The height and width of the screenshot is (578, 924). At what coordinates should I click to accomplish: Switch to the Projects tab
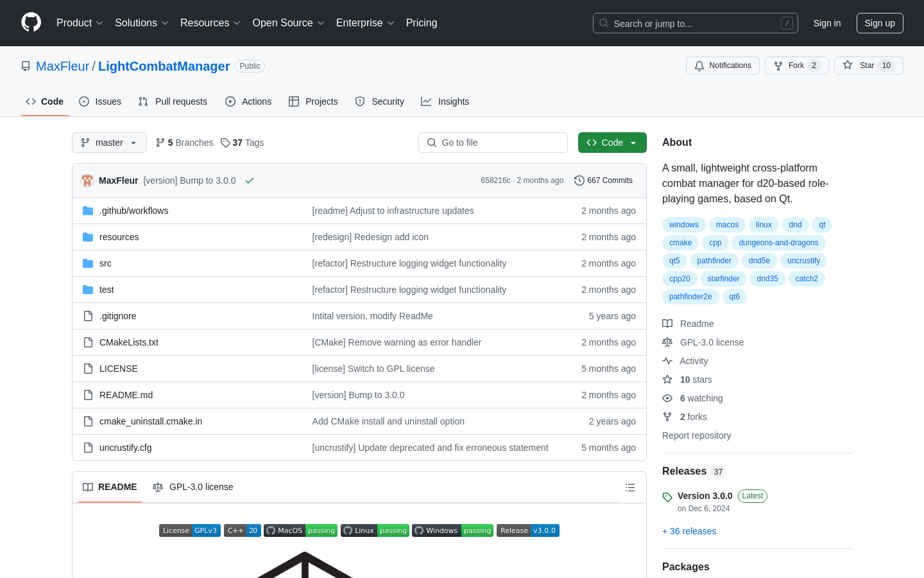tap(313, 101)
